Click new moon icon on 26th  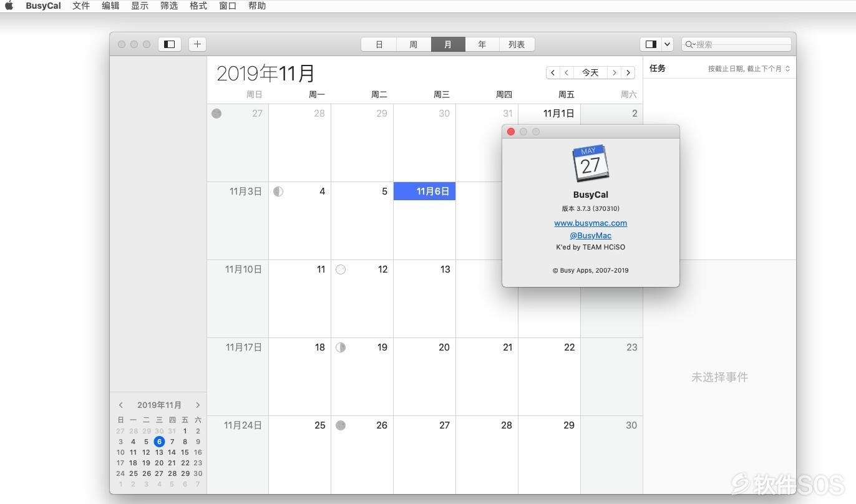(341, 425)
